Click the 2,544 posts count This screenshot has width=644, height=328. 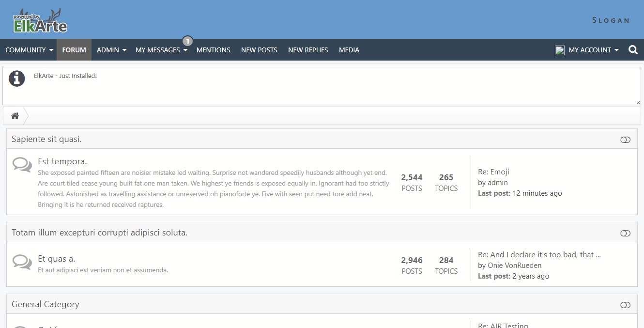[412, 177]
